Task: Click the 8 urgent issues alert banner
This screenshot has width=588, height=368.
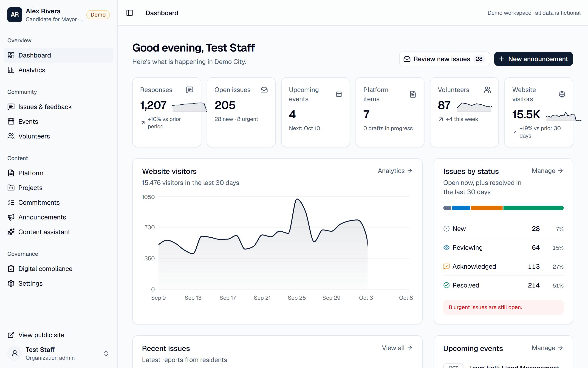Action: point(503,307)
